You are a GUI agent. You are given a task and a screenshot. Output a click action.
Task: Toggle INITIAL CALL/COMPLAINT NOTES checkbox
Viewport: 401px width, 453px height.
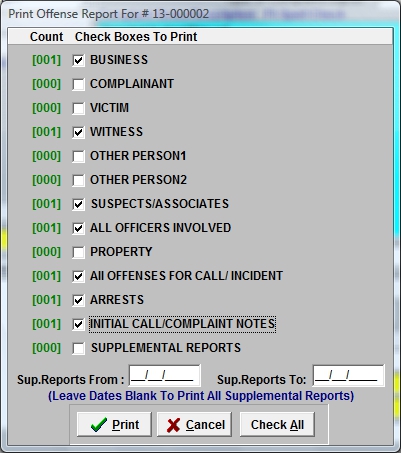tap(78, 324)
